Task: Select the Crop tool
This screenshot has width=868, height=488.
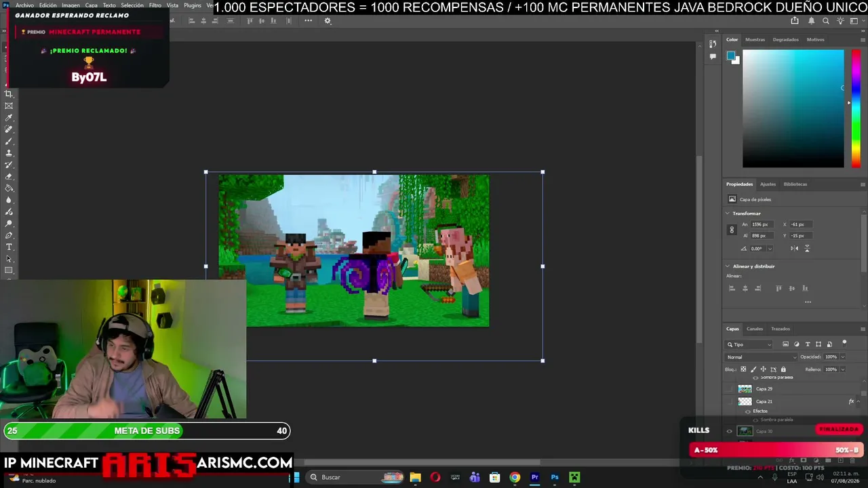Action: point(9,94)
